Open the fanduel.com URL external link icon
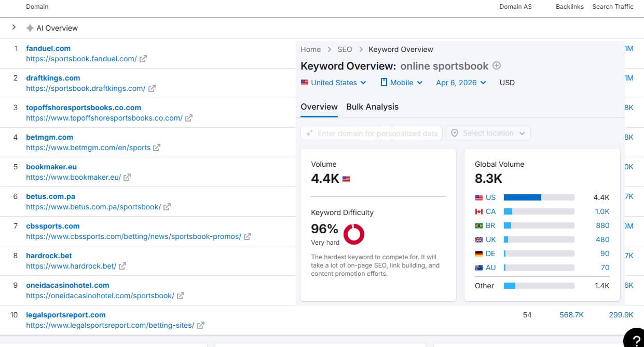The height and width of the screenshot is (347, 644). pyautogui.click(x=143, y=59)
